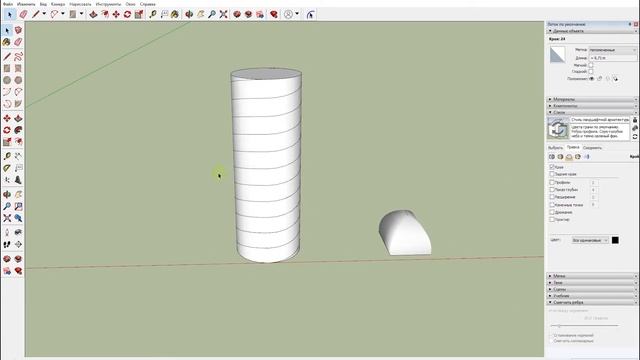Select the Circle tool in left toolbar
Screen dimensions: 640x360
point(7,80)
